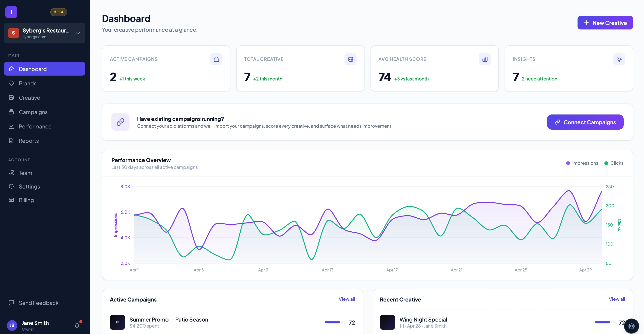Click the Reports document icon
This screenshot has height=334, width=644.
click(11, 141)
